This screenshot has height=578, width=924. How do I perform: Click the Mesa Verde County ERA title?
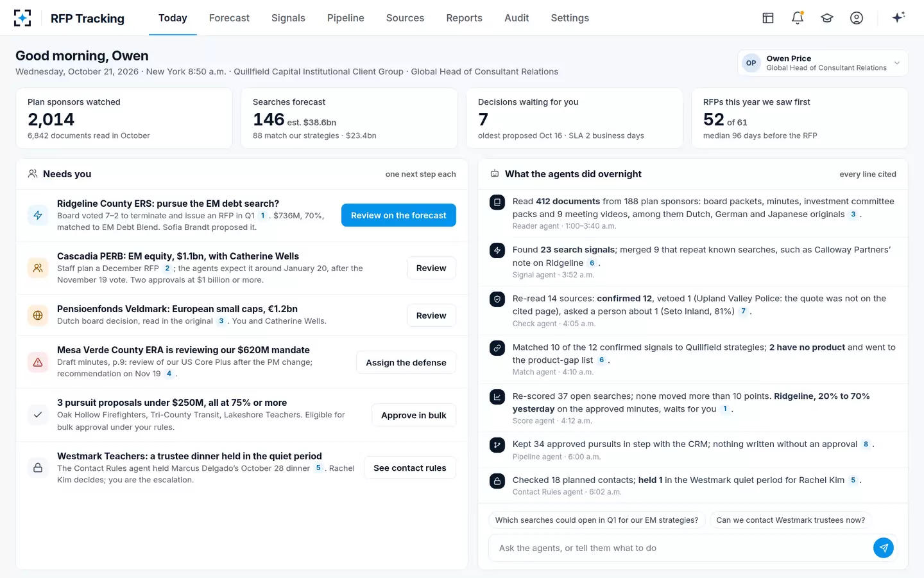click(x=184, y=350)
